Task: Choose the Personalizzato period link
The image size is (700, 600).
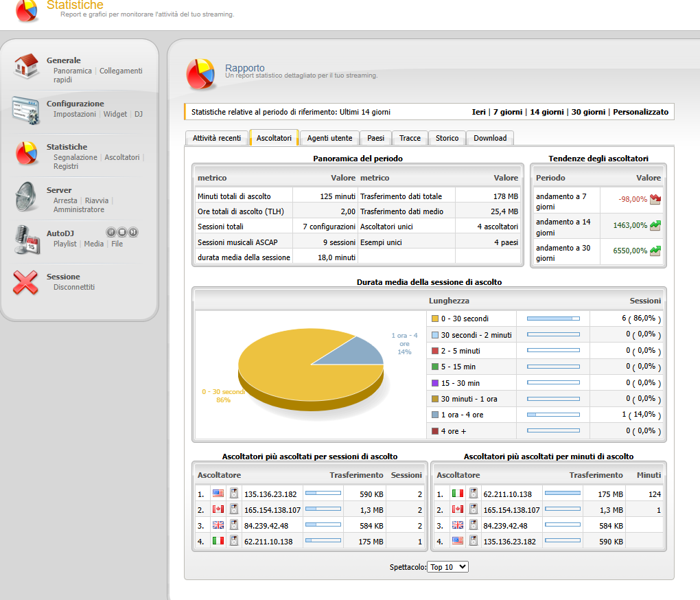Action: pos(640,112)
